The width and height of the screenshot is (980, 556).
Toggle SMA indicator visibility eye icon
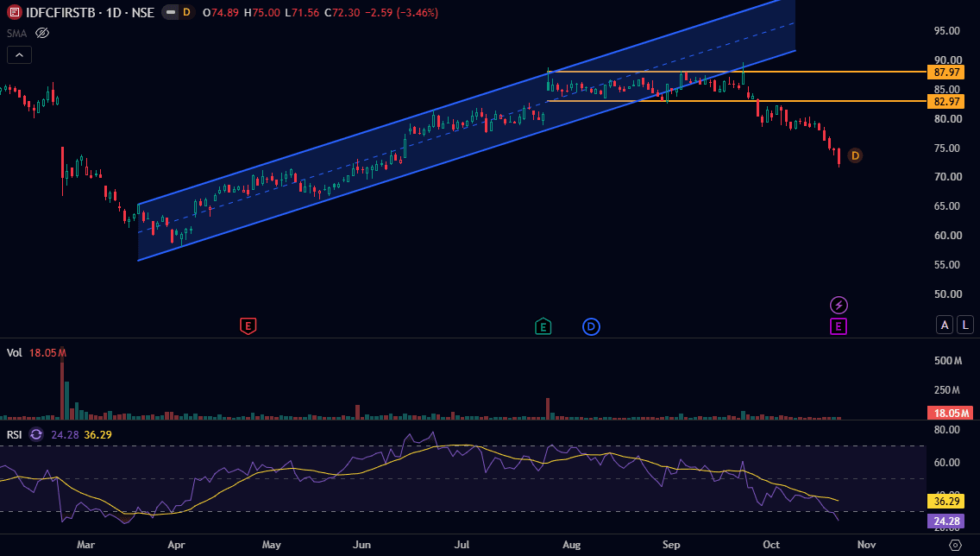coord(42,33)
